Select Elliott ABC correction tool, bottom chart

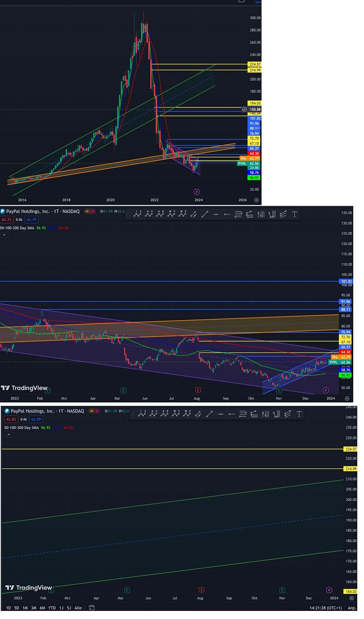tap(154, 414)
